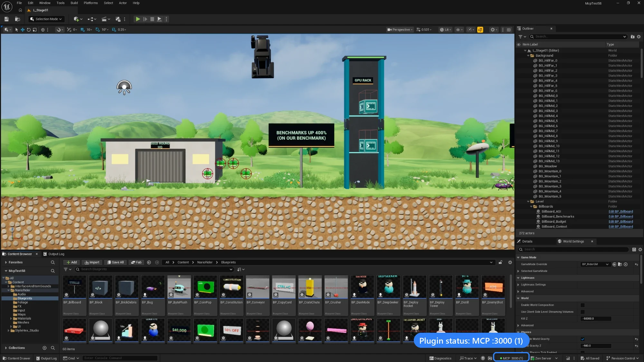Open the Platforms menu
644x362 pixels.
[90, 3]
